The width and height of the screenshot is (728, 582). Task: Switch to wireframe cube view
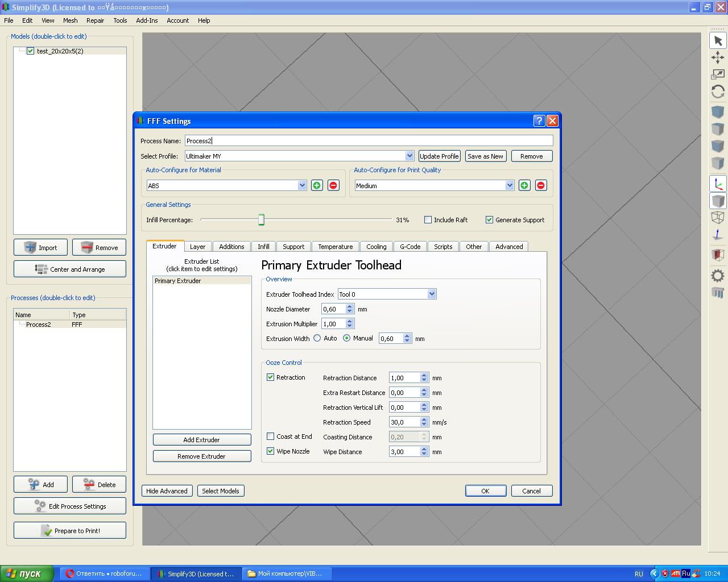(x=718, y=217)
